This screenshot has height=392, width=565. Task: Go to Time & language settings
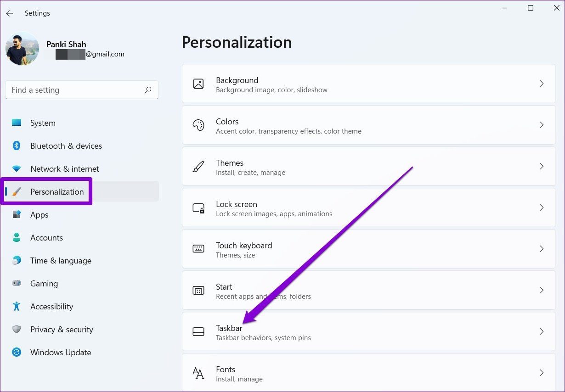tap(82, 261)
